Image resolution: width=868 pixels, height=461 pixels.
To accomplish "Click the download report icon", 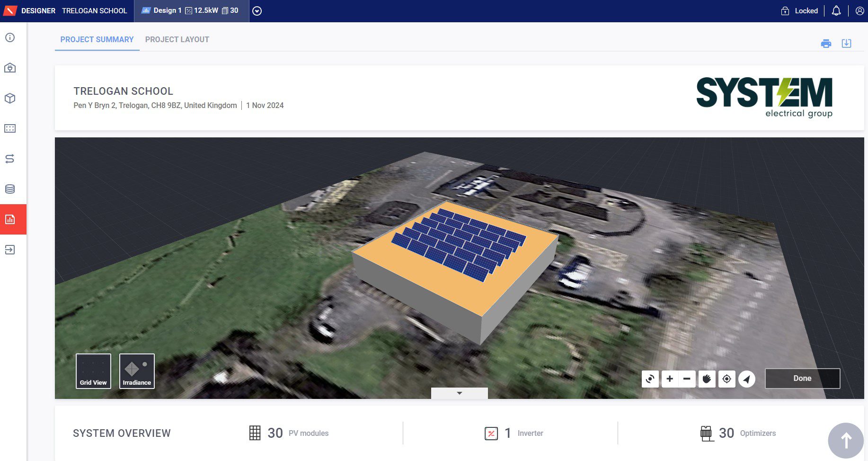I will click(847, 44).
